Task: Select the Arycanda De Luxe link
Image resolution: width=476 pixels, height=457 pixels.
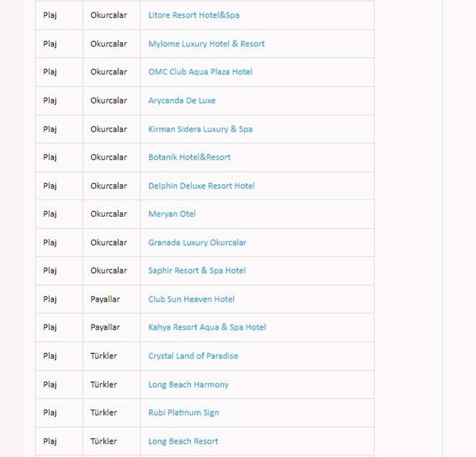Action: click(182, 100)
